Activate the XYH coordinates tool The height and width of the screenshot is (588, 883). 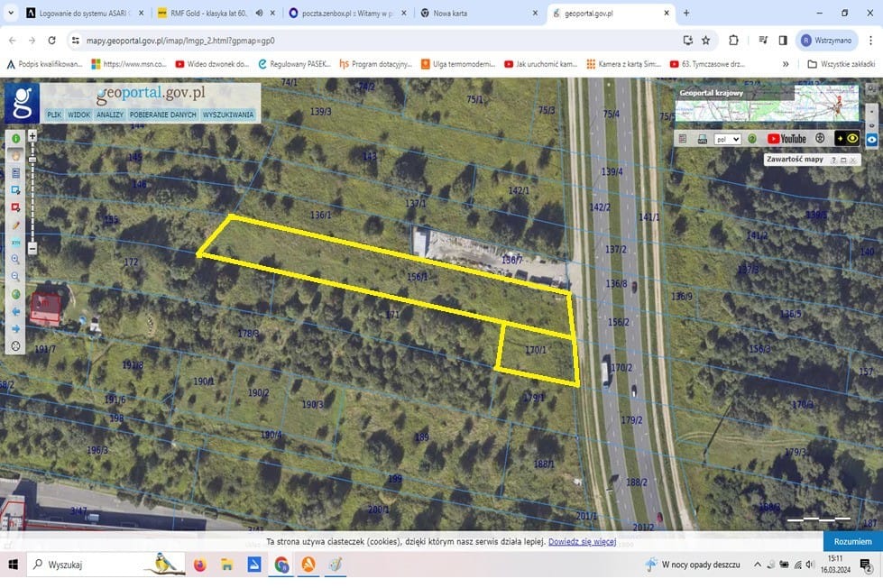coord(15,243)
